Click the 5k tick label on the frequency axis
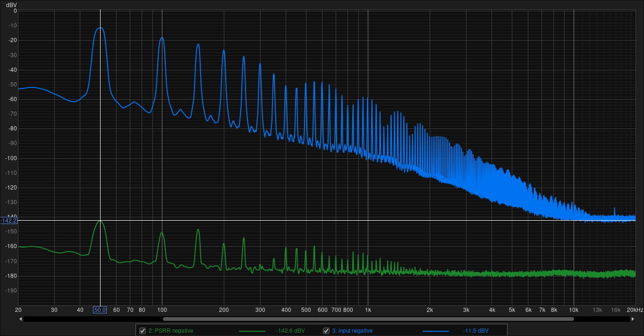 (512, 310)
